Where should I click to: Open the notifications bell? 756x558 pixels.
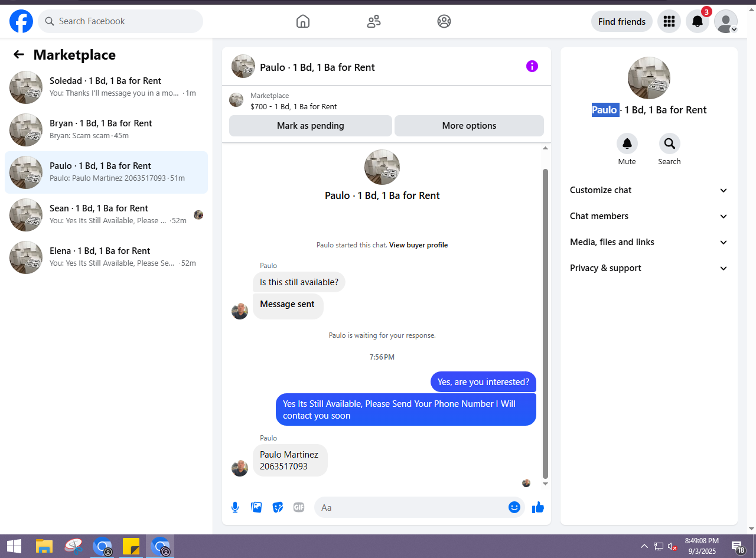click(698, 21)
